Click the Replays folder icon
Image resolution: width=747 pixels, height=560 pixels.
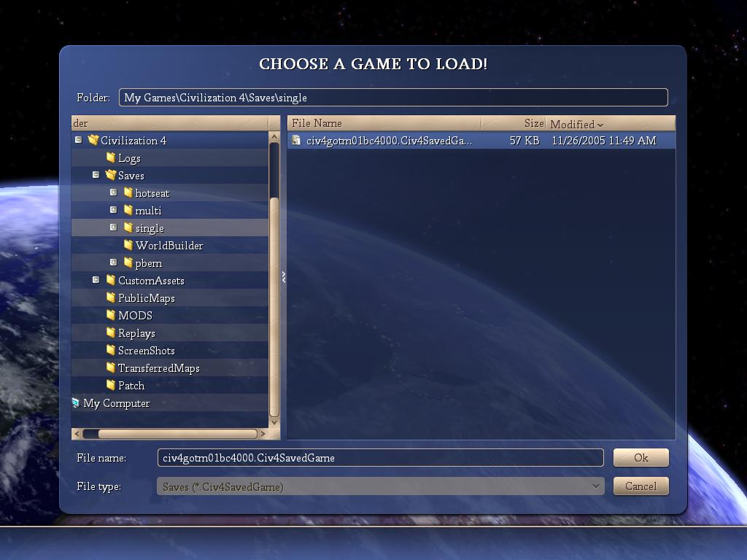(x=111, y=332)
